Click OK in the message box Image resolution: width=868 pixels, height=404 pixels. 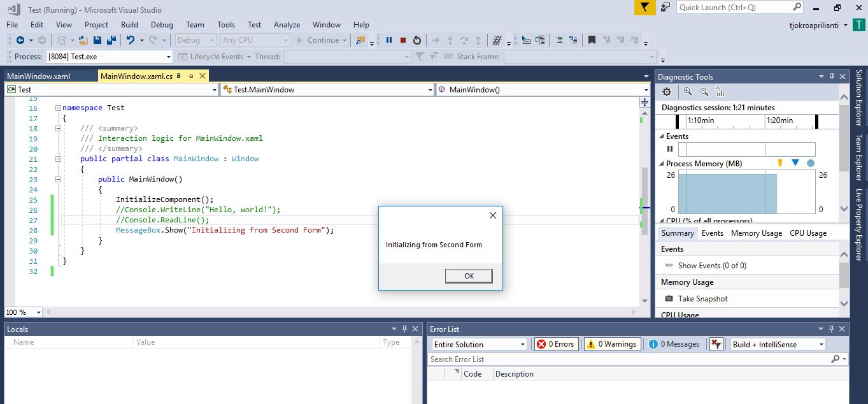pyautogui.click(x=469, y=276)
